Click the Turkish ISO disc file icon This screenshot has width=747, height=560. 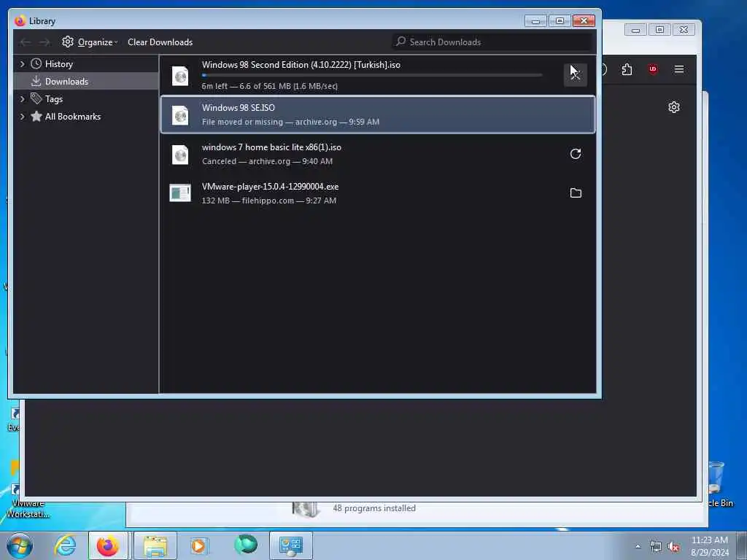pos(180,76)
